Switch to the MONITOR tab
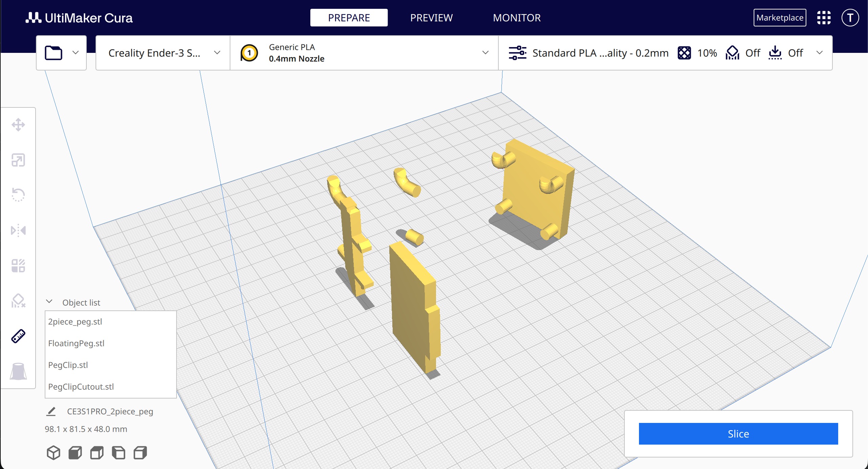This screenshot has height=469, width=868. pyautogui.click(x=517, y=18)
